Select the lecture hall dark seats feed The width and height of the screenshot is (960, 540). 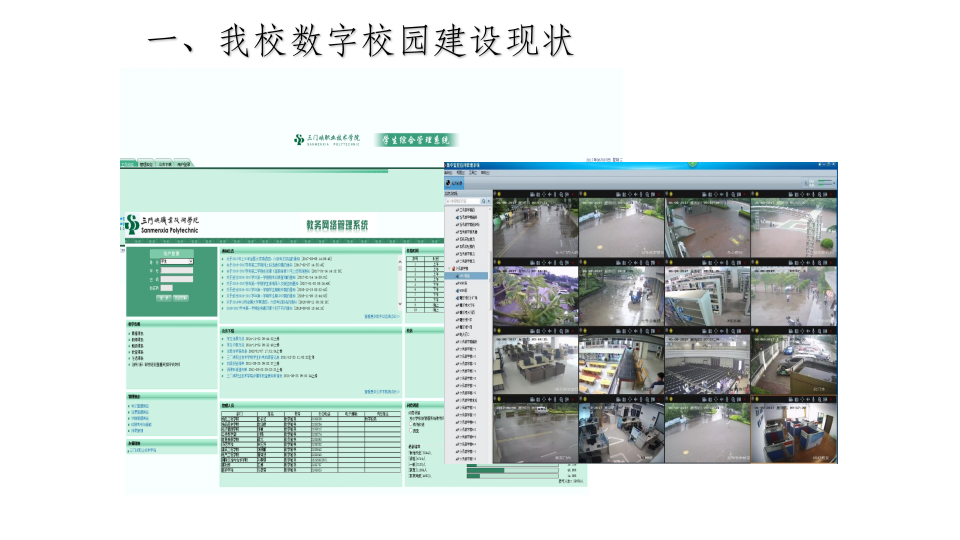(707, 364)
